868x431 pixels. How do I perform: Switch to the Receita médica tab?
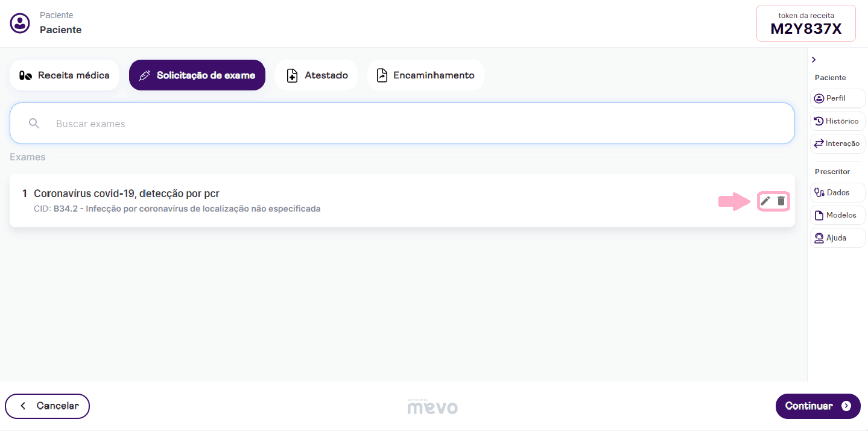[x=65, y=75]
